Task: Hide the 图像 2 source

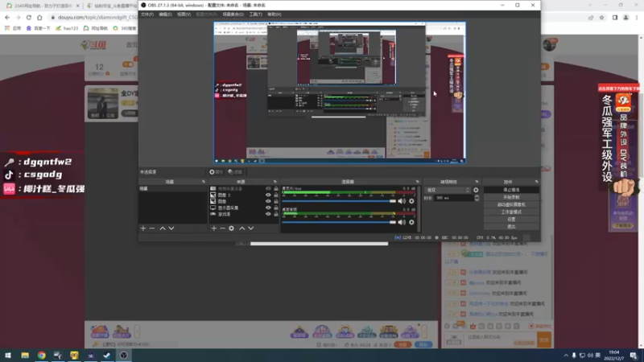Action: (268, 195)
